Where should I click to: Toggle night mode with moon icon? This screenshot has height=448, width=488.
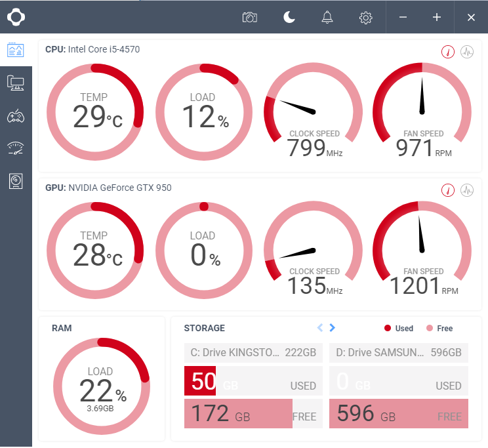coord(289,17)
